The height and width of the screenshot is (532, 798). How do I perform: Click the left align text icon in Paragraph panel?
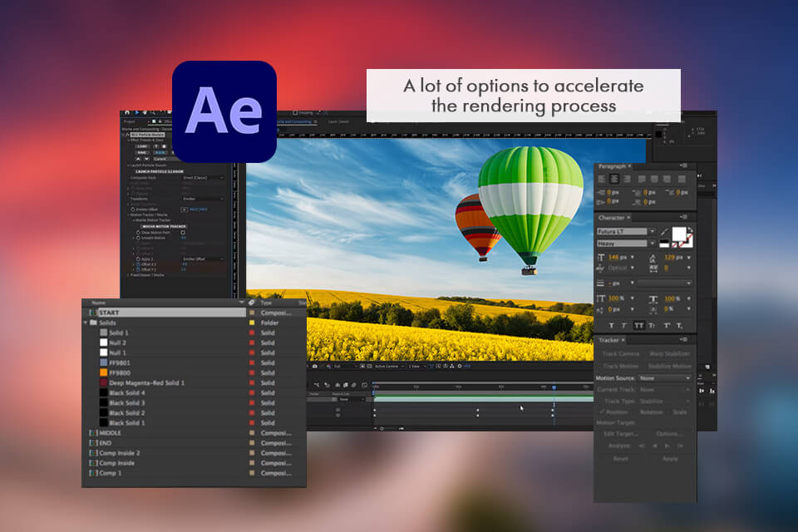tap(602, 180)
